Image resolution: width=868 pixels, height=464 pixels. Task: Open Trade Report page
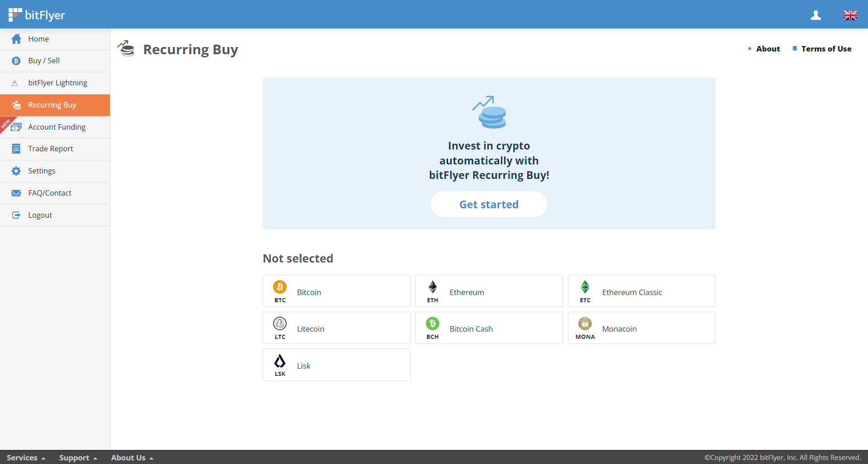coord(55,149)
